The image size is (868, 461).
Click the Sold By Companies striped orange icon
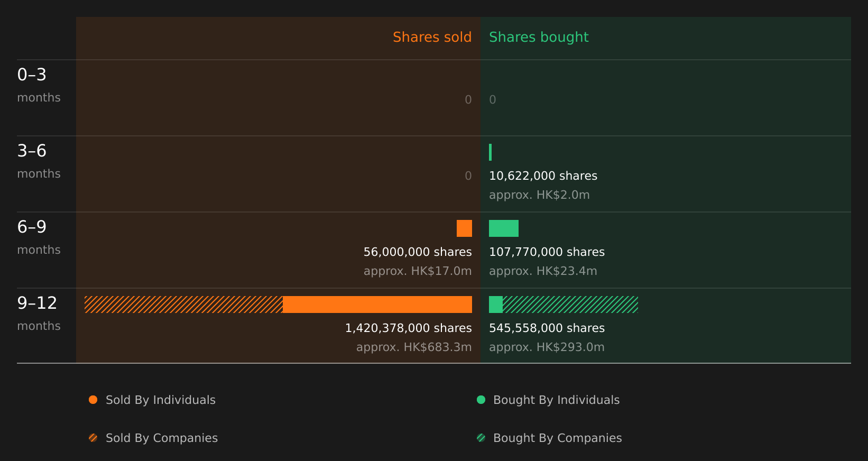point(93,438)
